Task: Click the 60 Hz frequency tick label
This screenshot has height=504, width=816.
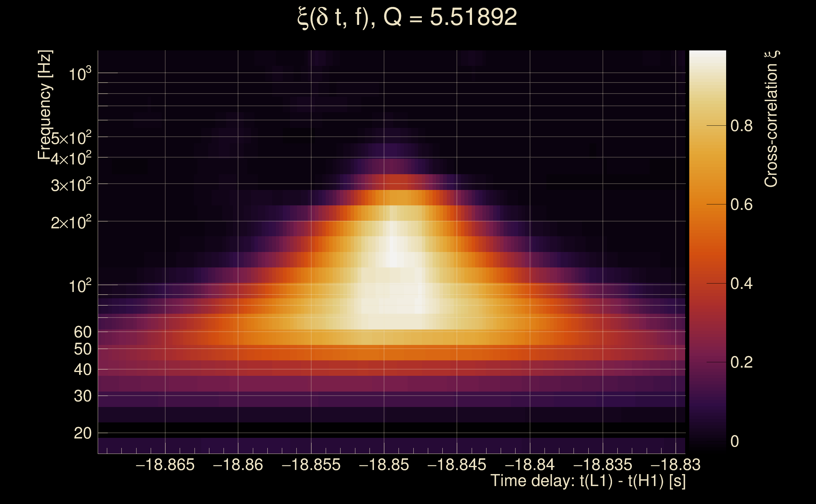Action: [82, 332]
